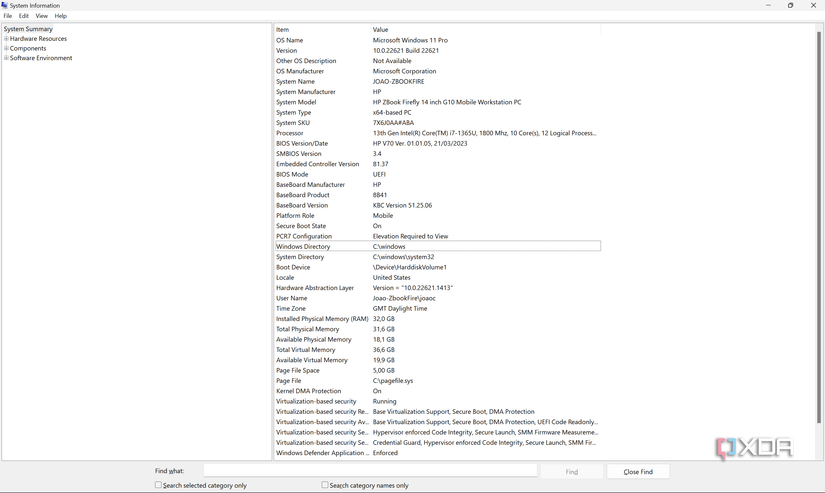Select the Processor row
This screenshot has width=825, height=493.
pos(437,133)
